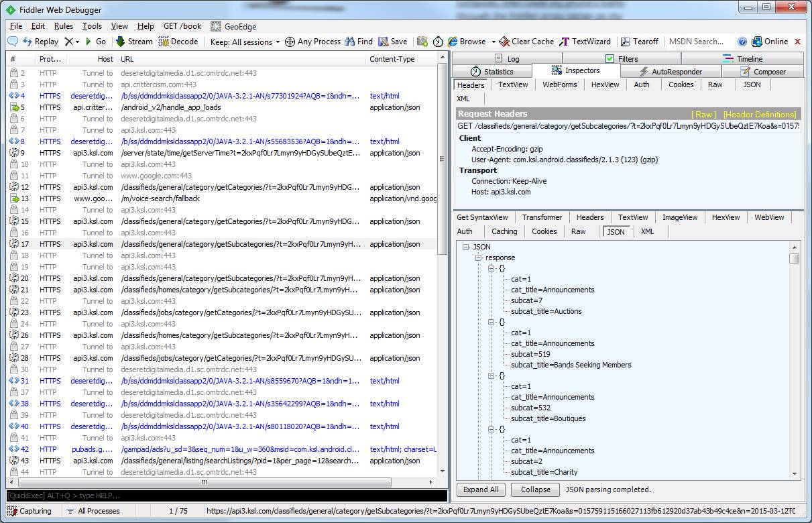This screenshot has width=812, height=523.
Task: Select session 43 searchListings row
Action: click(222, 461)
